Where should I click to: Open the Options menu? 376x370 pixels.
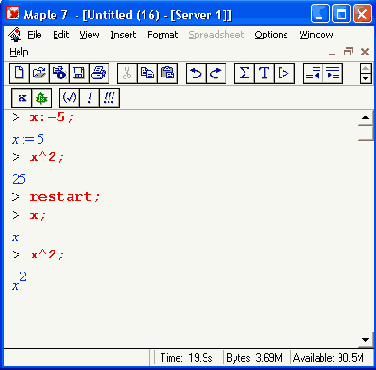tap(271, 35)
